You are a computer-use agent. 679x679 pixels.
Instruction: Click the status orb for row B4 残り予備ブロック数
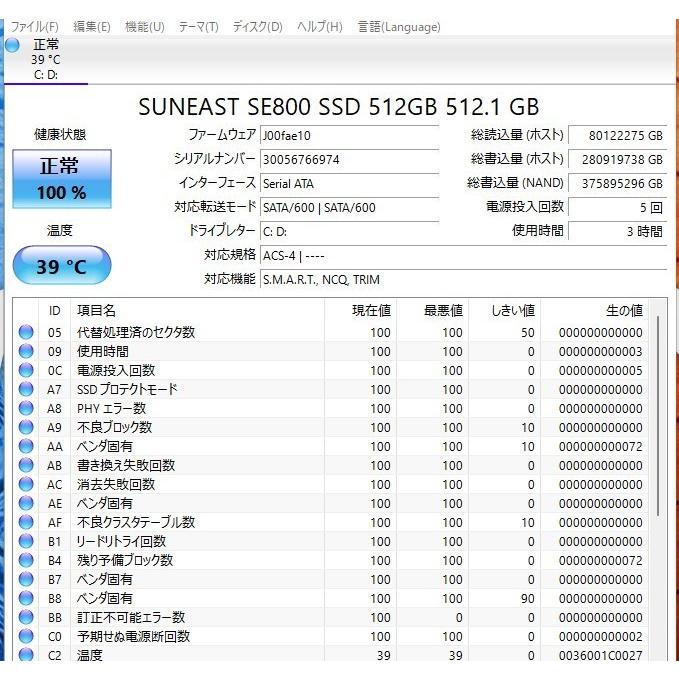pos(26,560)
